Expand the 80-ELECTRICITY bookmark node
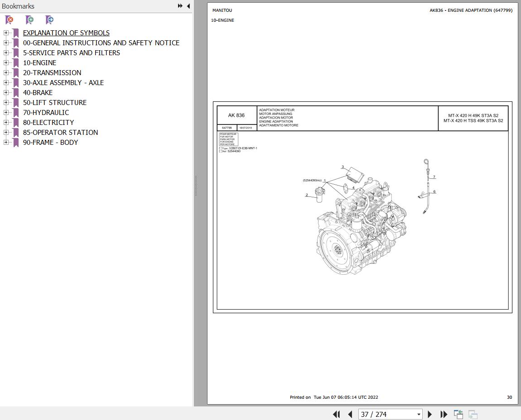Image resolution: width=521 pixels, height=420 pixels. click(x=6, y=123)
